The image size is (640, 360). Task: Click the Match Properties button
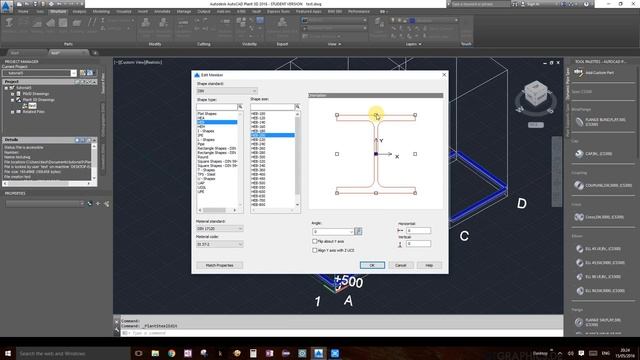[220, 265]
